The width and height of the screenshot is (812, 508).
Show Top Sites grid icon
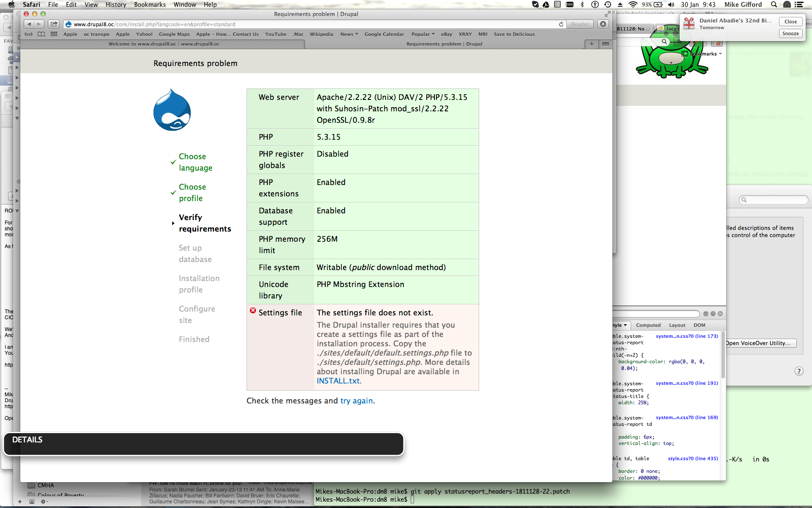[54, 34]
